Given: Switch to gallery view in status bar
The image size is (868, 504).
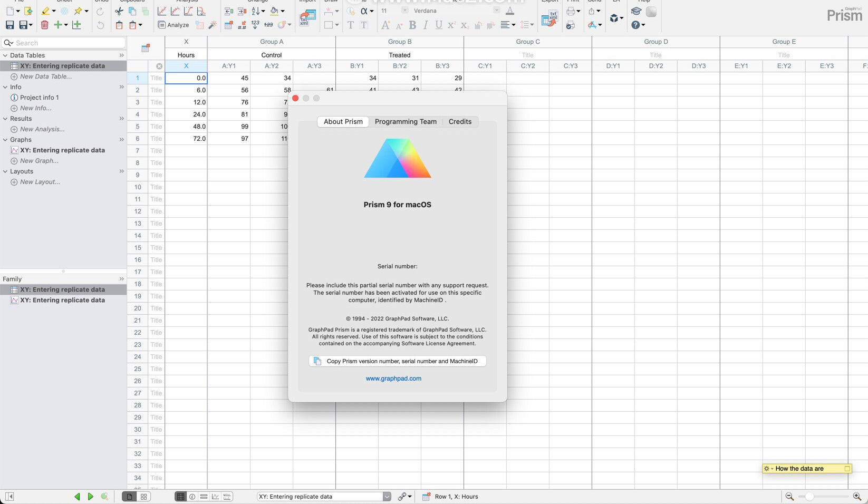Looking at the screenshot, I should point(143,496).
